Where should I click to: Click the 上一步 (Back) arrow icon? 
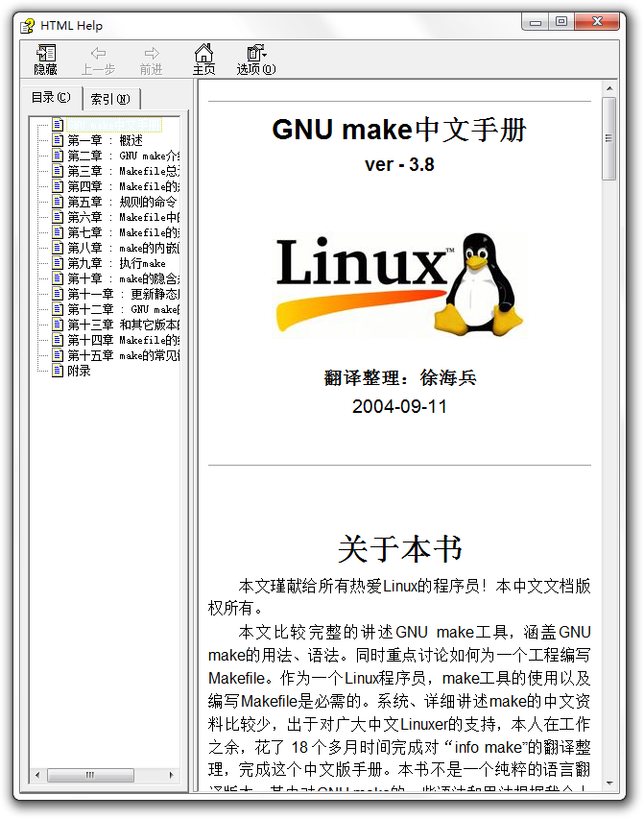tap(98, 53)
